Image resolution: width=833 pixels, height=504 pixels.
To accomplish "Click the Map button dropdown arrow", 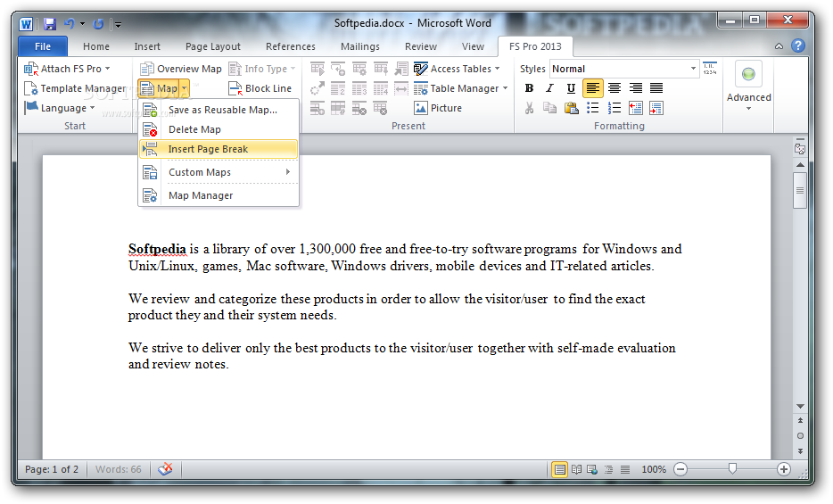I will 185,88.
